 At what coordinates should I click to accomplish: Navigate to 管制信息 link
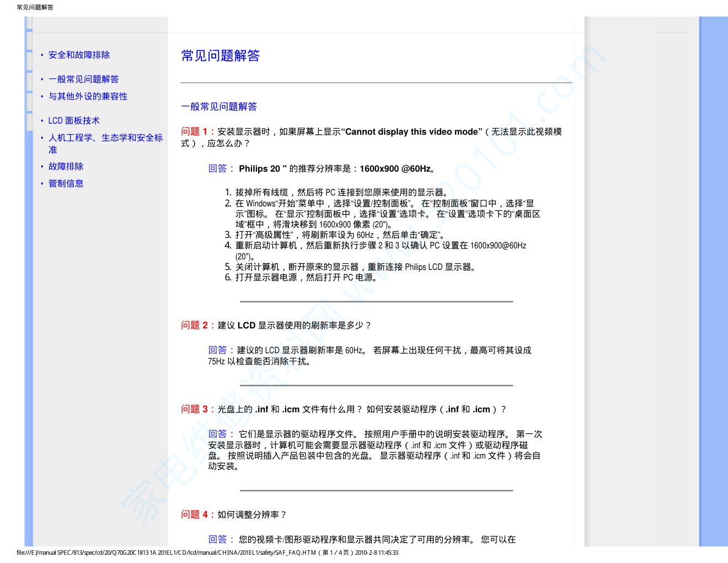(66, 184)
